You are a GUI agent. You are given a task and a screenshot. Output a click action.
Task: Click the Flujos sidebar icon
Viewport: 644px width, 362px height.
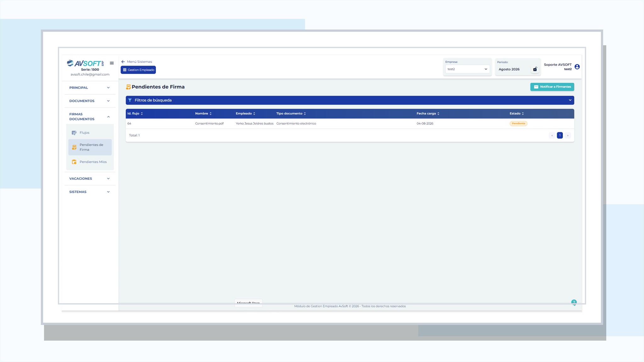pyautogui.click(x=74, y=133)
